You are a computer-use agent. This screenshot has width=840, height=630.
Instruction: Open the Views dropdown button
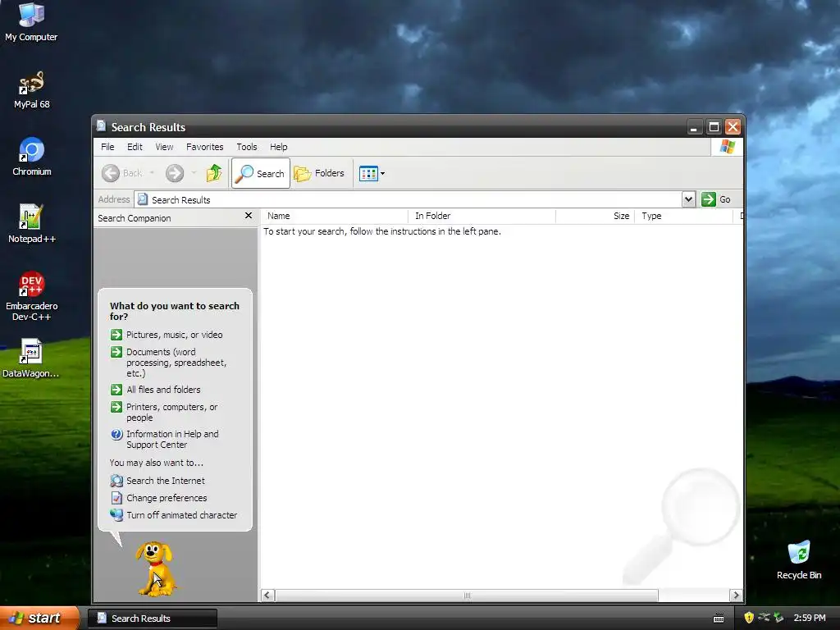[372, 174]
